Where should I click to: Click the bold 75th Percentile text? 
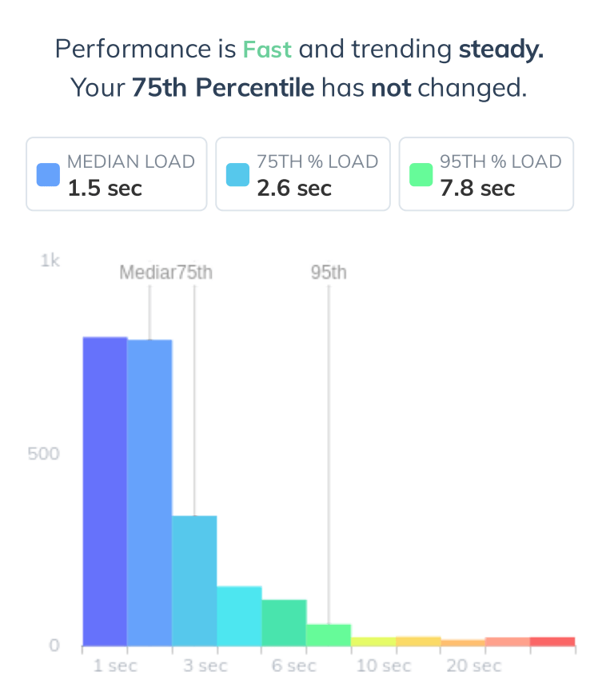222,87
